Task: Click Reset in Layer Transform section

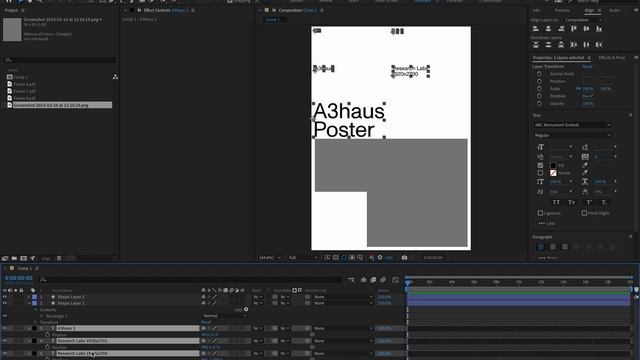Action: (x=587, y=66)
